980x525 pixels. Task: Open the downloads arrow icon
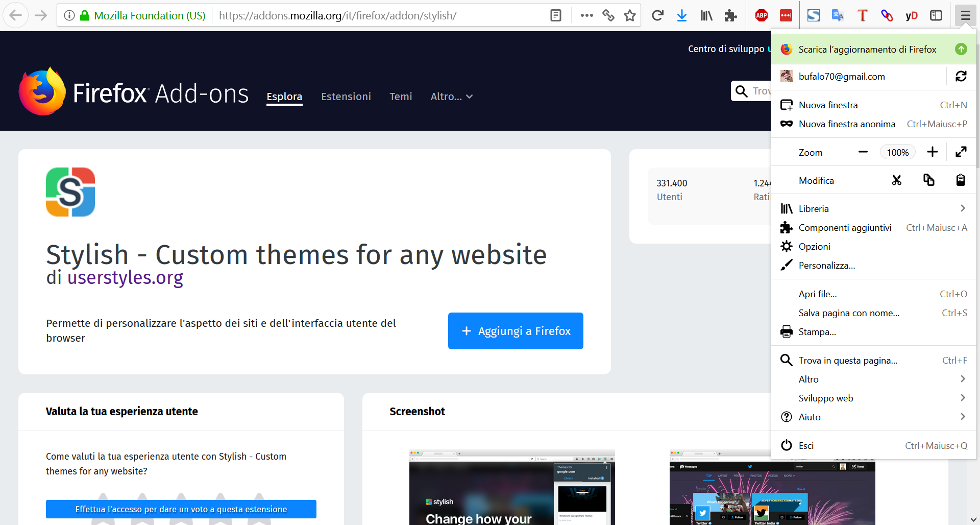(682, 15)
